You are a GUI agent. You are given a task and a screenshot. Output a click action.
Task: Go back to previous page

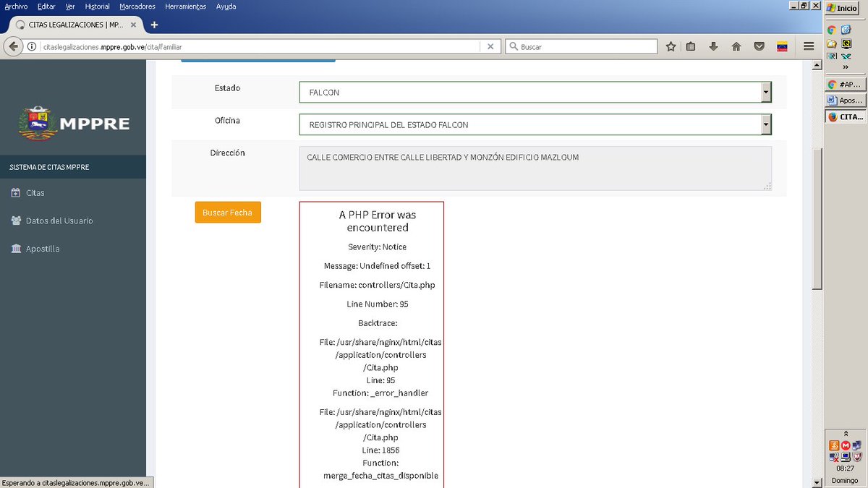pyautogui.click(x=12, y=46)
